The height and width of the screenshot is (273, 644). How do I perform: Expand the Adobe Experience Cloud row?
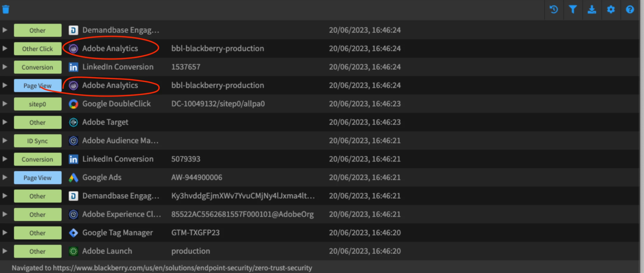[x=5, y=214]
